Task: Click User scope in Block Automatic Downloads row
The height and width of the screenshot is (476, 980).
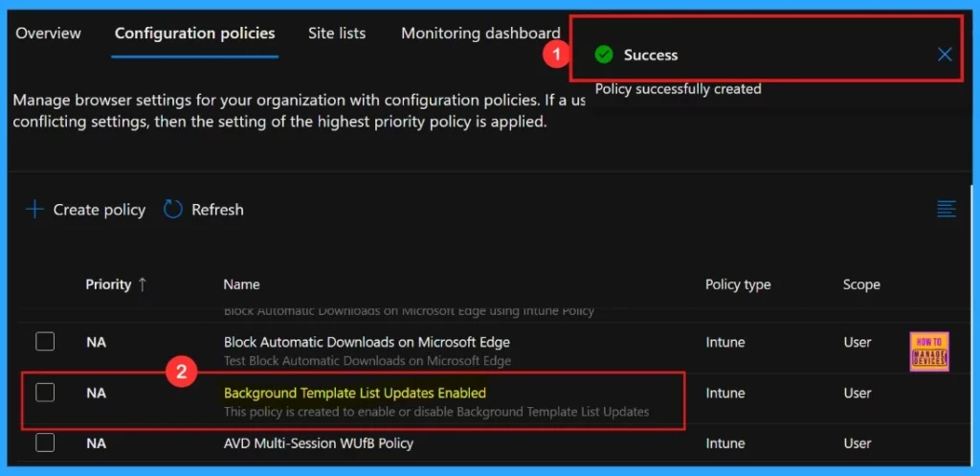Action: tap(857, 342)
